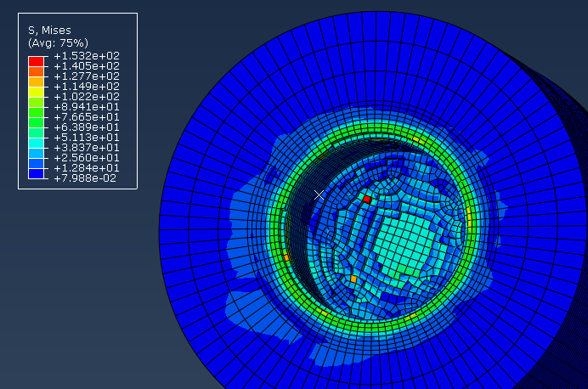Click the orange legend swatch beside +1.405e+02

coord(36,71)
